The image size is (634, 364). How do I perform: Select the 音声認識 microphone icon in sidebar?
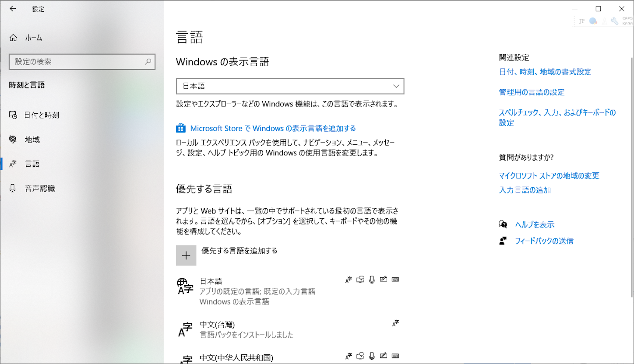(13, 188)
